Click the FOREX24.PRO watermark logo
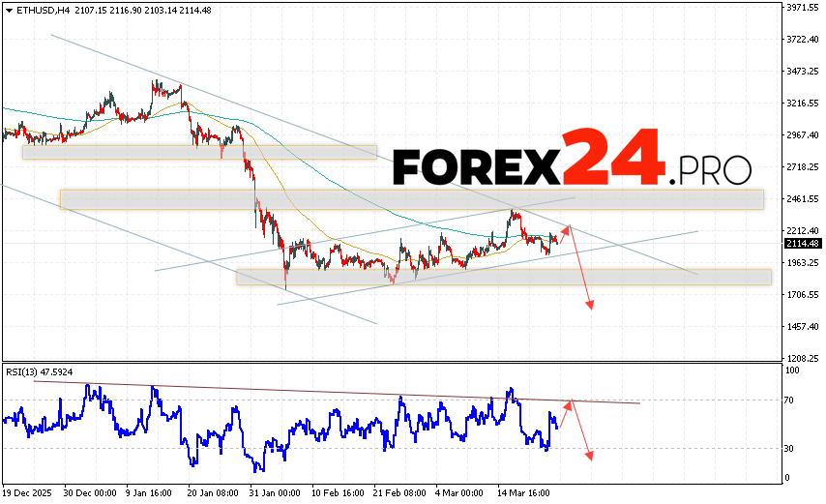This screenshot has height=504, width=826. pyautogui.click(x=571, y=160)
